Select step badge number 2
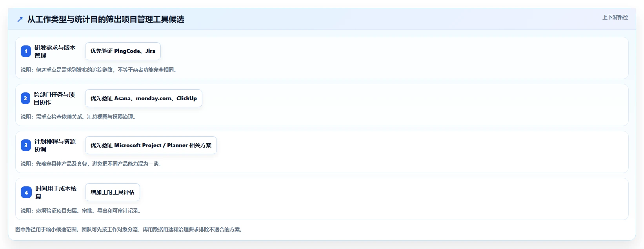 coord(25,98)
